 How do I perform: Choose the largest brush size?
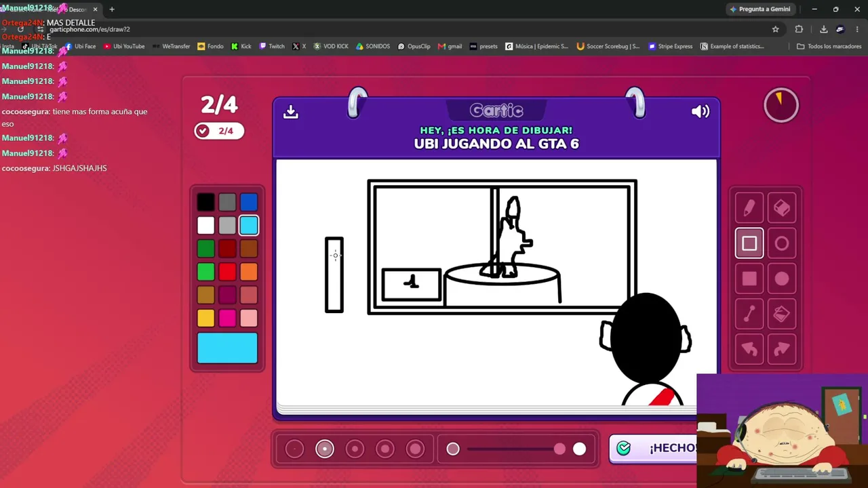click(x=415, y=449)
